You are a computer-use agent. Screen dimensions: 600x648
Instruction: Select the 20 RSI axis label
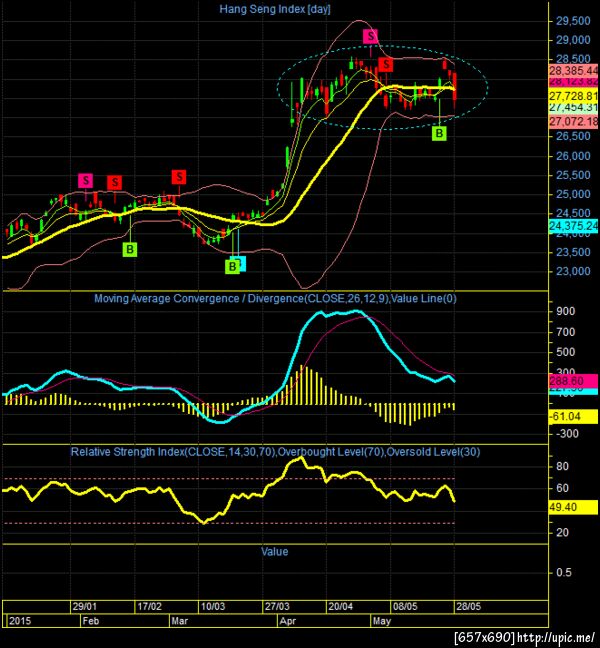click(x=562, y=532)
